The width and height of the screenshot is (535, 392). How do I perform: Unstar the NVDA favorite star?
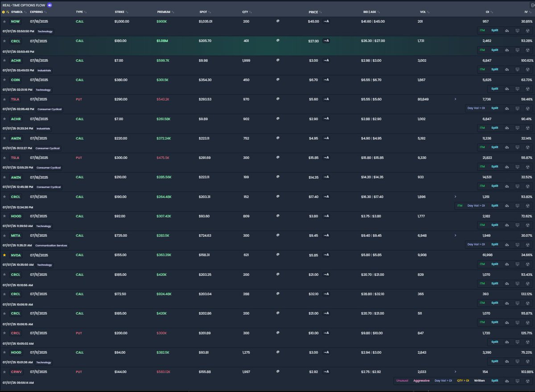tap(4, 255)
